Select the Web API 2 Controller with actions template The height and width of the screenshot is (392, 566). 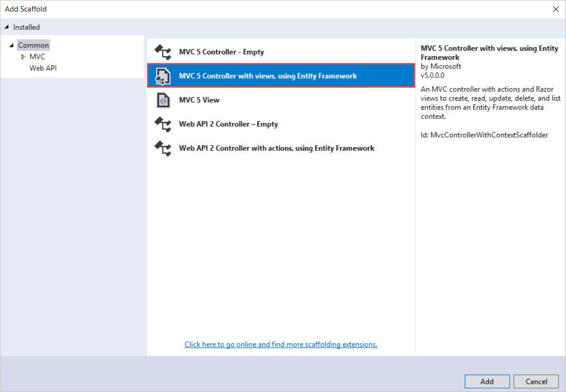click(x=277, y=148)
